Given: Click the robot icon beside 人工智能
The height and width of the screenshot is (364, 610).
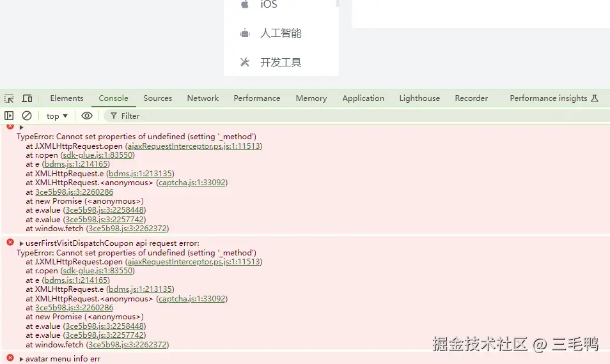Looking at the screenshot, I should tap(244, 33).
